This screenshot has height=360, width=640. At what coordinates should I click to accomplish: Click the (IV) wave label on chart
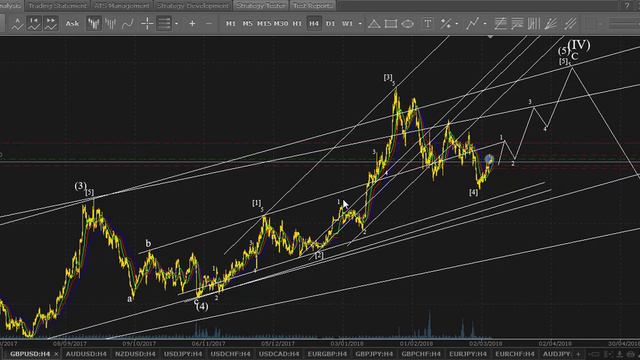pyautogui.click(x=579, y=44)
